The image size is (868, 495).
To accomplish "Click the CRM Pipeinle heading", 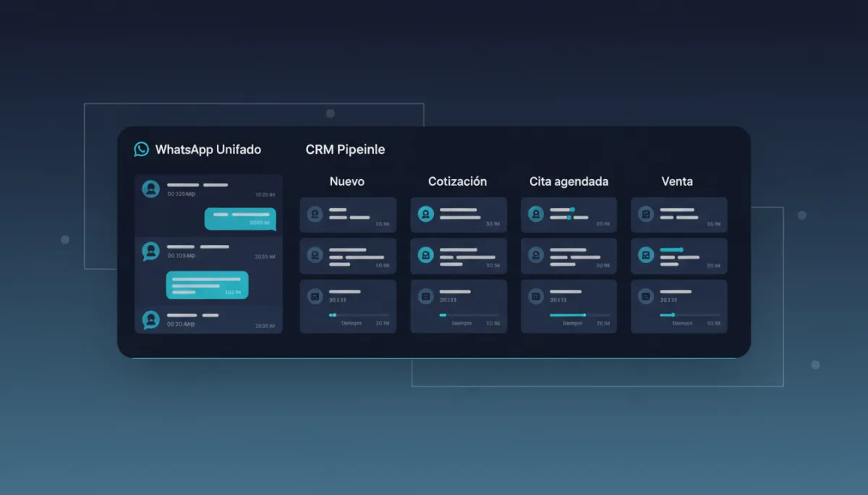I will [x=345, y=150].
